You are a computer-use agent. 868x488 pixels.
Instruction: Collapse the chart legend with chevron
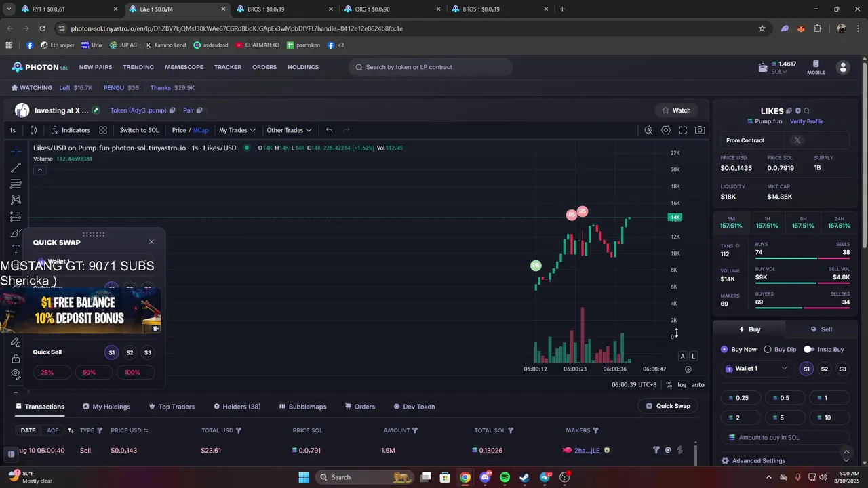click(x=40, y=169)
